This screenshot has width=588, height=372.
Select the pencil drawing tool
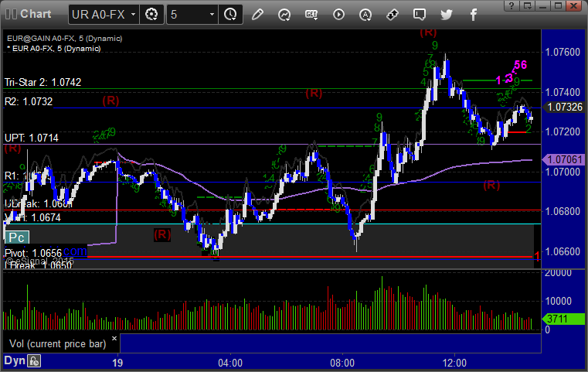[x=257, y=15]
